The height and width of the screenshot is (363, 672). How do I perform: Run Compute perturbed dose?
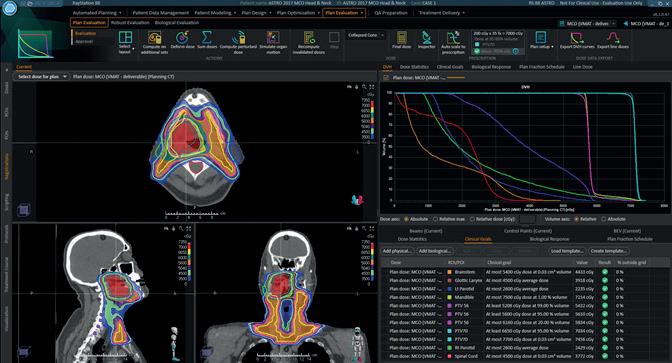click(x=238, y=42)
